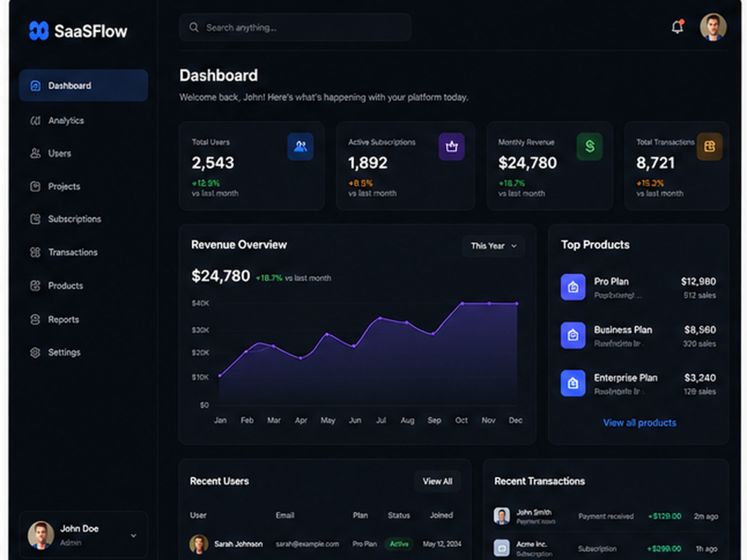This screenshot has width=747, height=560.
Task: Click John Smith's transaction avatar
Action: [501, 516]
